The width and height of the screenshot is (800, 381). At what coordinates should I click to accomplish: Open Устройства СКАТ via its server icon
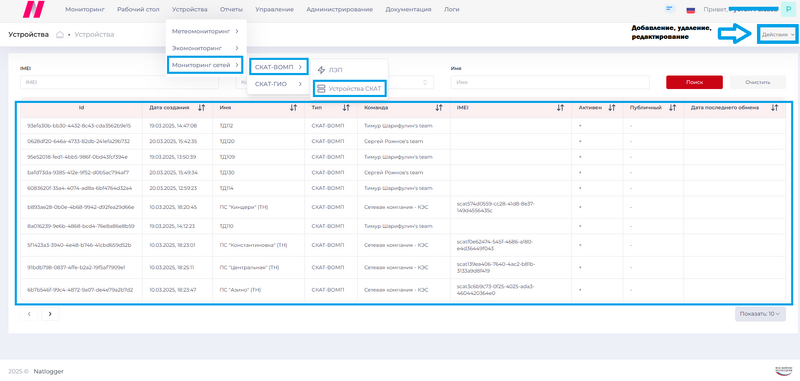(321, 89)
